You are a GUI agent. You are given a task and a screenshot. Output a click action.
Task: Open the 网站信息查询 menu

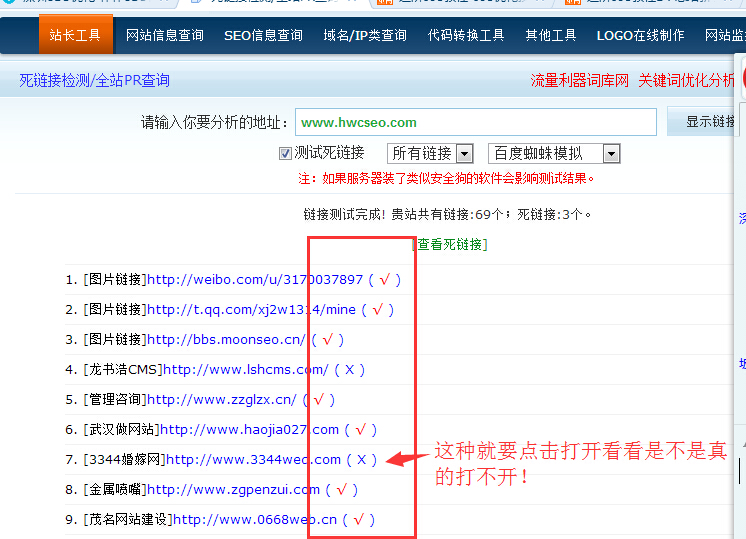164,35
